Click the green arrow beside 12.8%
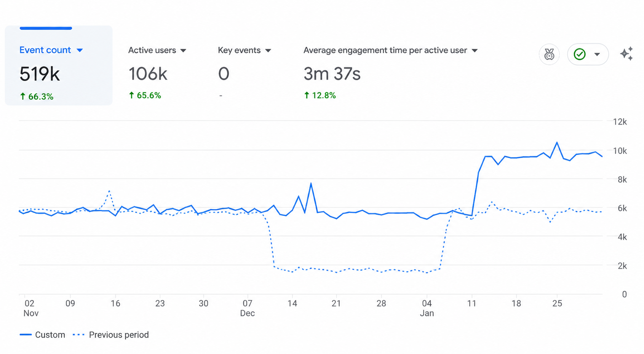The width and height of the screenshot is (644, 354). (307, 95)
